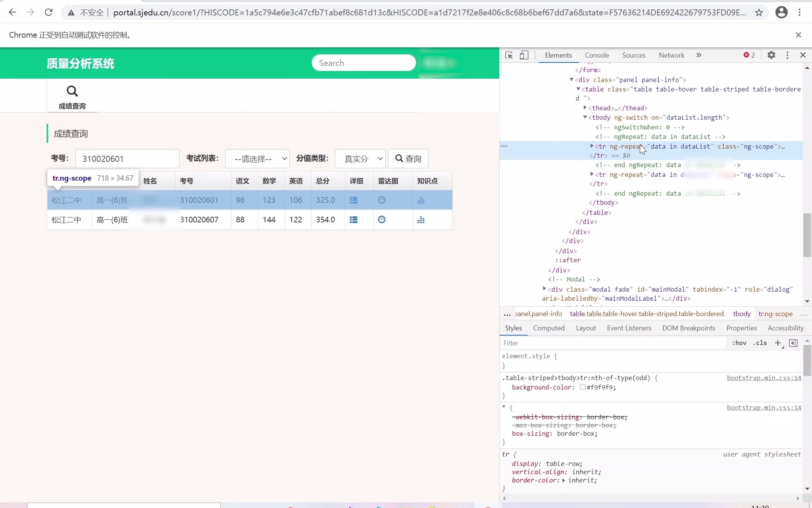Screen dimensions: 812x508
Task: Click the detail list icon for 310020601
Action: point(354,200)
